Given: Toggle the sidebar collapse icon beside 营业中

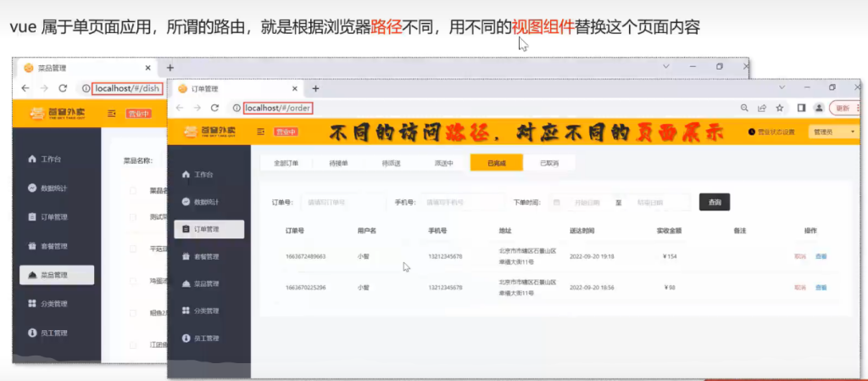Looking at the screenshot, I should pos(259,132).
